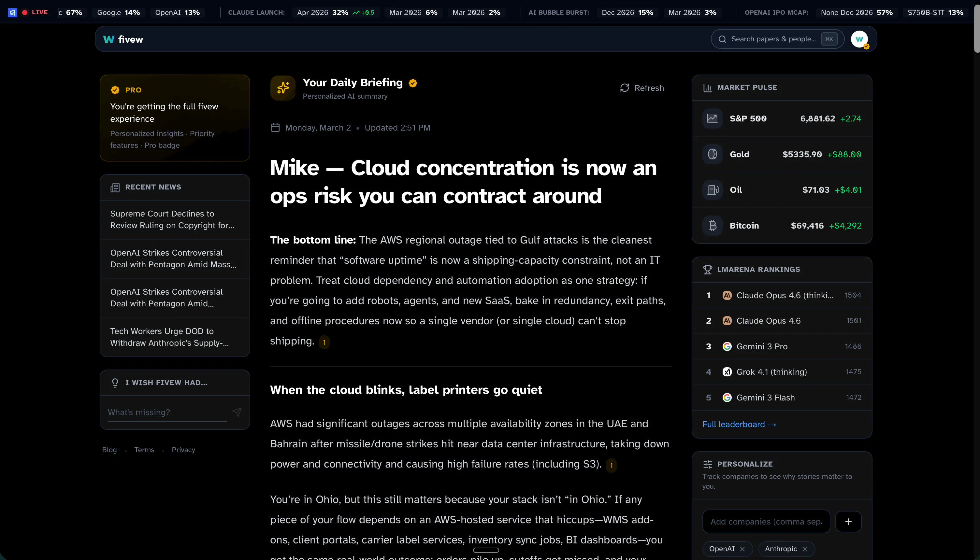Click the sparkle Daily Briefing icon

coord(283,88)
